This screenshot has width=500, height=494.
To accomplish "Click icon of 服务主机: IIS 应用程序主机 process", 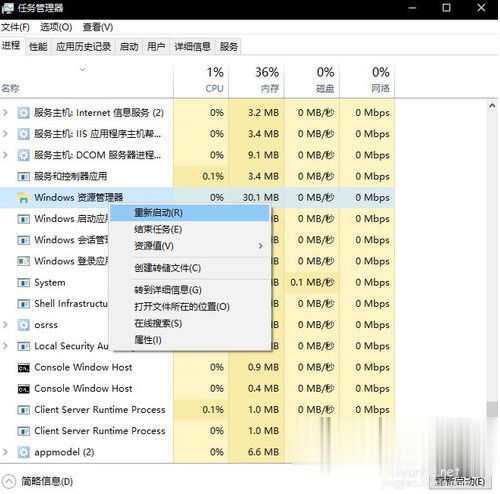I will point(23,134).
